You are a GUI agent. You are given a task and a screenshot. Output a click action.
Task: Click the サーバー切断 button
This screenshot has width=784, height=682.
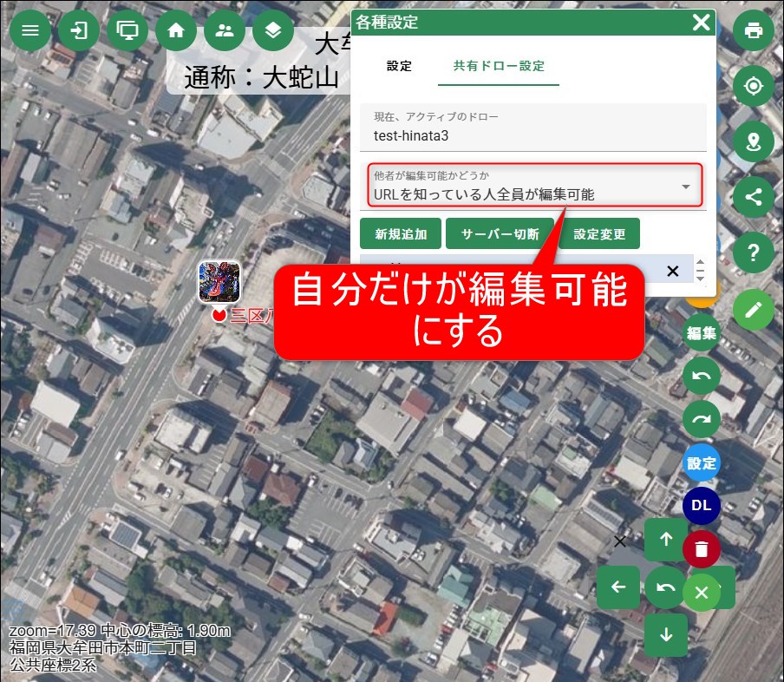click(500, 234)
